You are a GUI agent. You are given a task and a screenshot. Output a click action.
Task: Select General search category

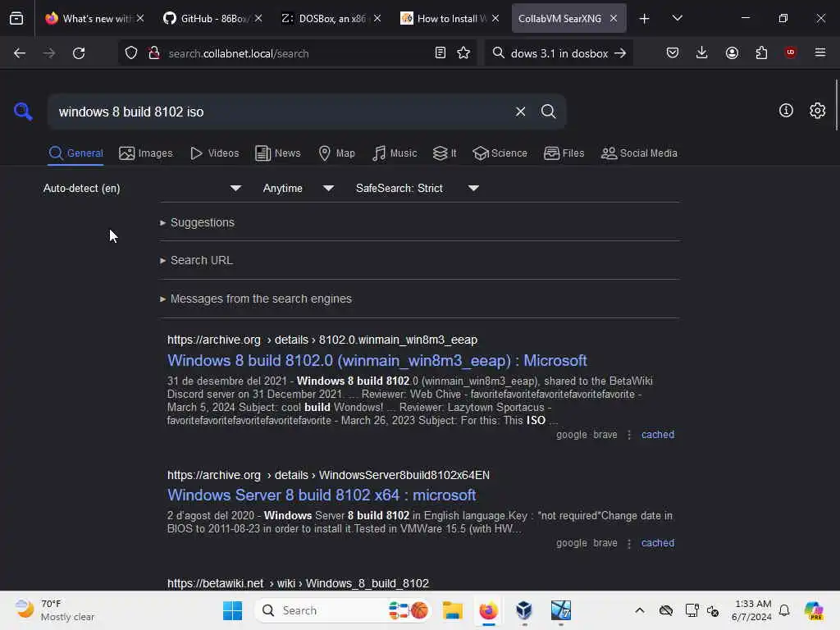tap(75, 153)
